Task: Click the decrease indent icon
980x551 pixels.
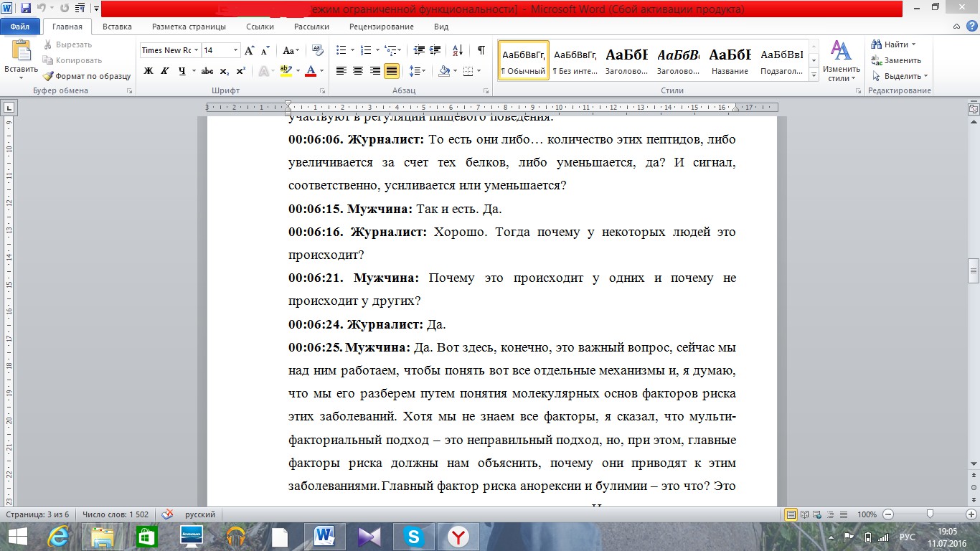Action: coord(419,50)
